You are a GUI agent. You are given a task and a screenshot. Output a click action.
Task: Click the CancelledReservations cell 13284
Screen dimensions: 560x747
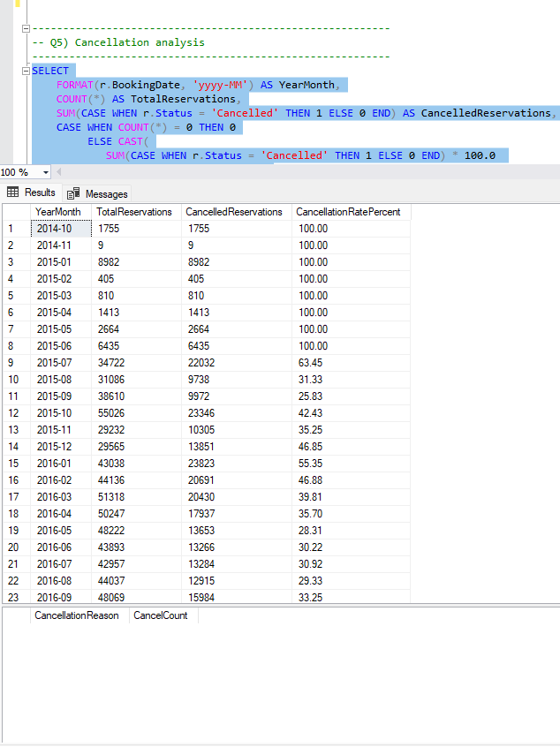(237, 564)
